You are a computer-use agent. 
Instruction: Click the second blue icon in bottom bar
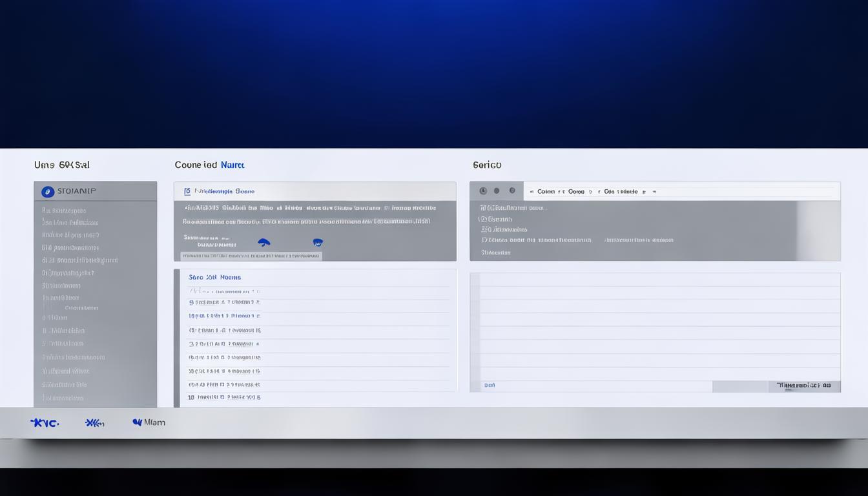(94, 423)
